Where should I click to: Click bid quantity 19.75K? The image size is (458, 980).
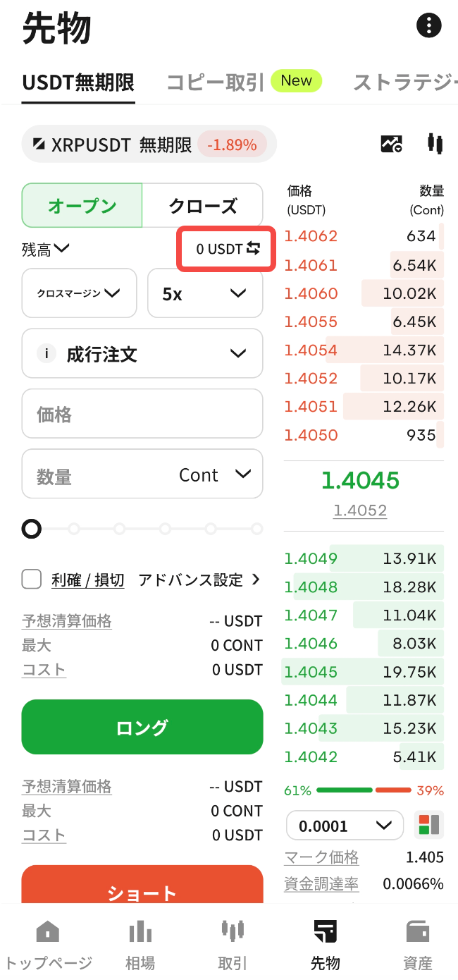409,672
